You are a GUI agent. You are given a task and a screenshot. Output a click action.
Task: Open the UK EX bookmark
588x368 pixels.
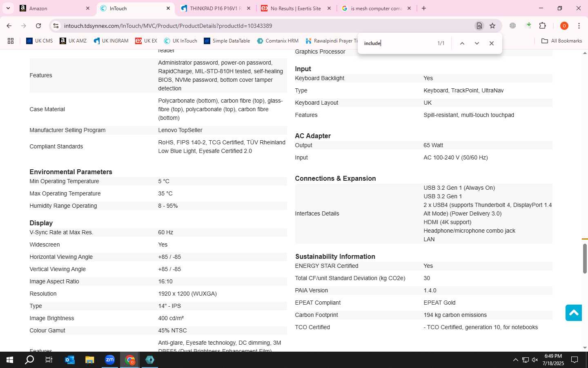146,41
